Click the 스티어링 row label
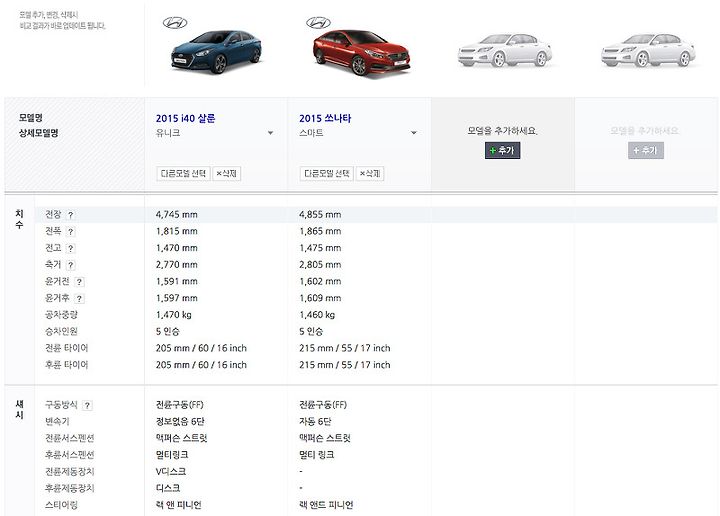 point(61,505)
